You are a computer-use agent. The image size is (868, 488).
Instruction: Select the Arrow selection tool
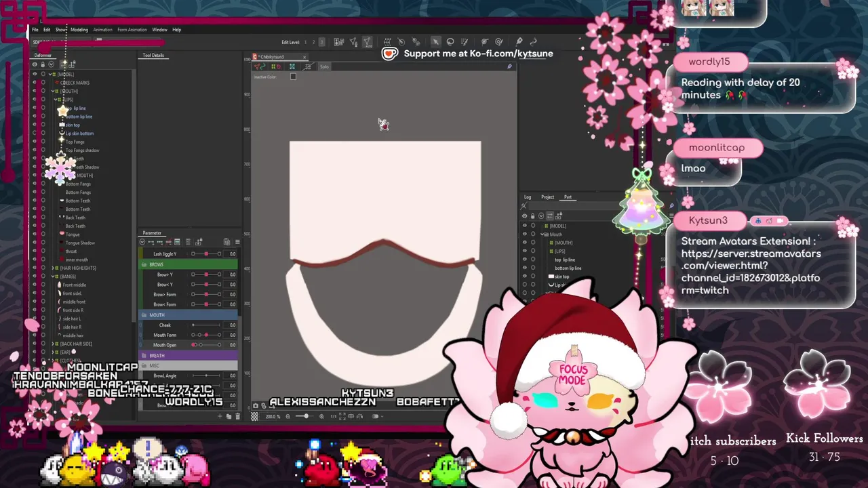pos(435,42)
